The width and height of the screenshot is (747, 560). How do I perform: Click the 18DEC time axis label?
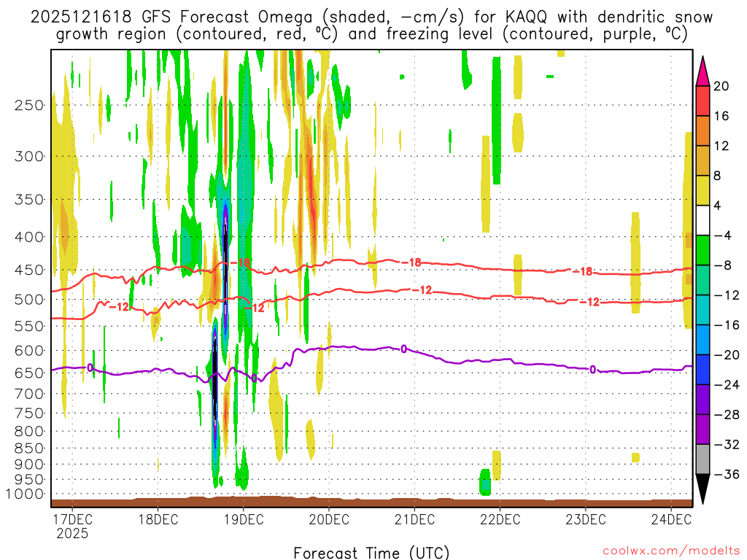click(158, 519)
